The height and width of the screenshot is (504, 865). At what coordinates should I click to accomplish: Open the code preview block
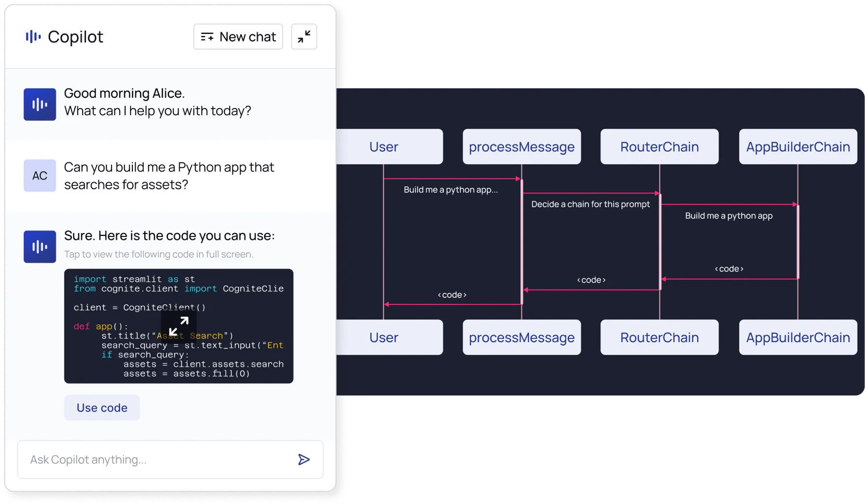click(179, 326)
